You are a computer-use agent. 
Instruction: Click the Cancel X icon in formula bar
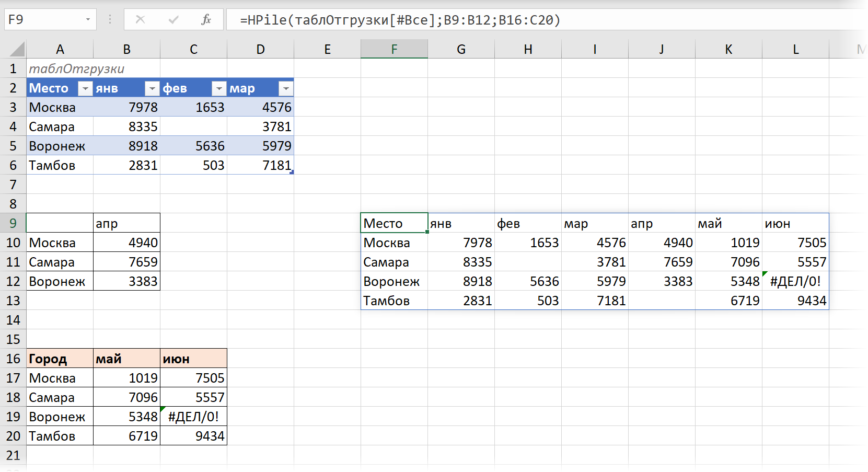(x=140, y=20)
